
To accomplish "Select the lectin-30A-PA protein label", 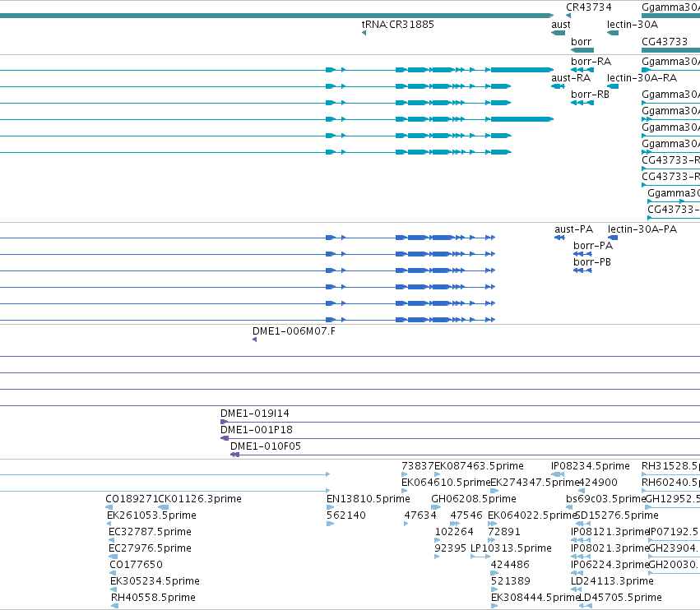I will [x=642, y=229].
